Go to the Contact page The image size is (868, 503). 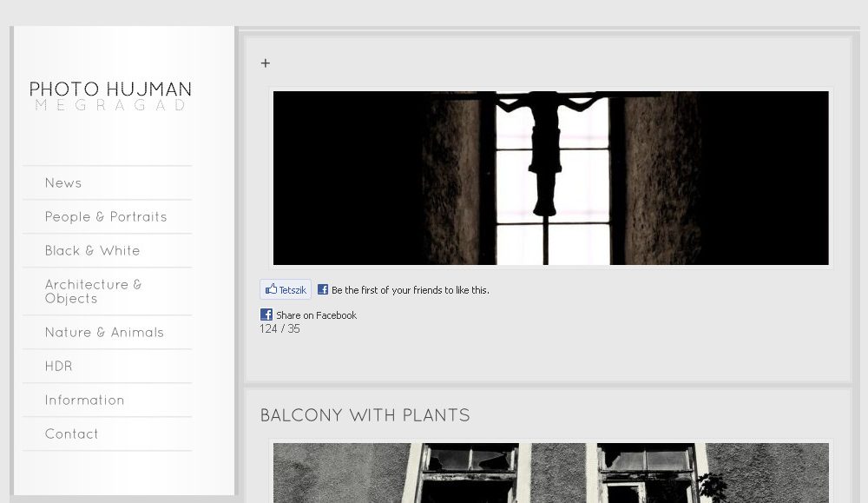(x=71, y=434)
